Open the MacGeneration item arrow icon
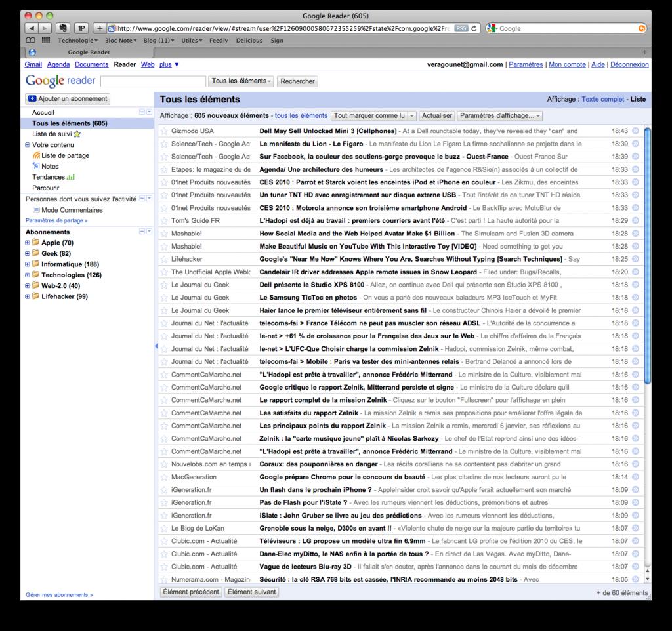 [x=635, y=477]
